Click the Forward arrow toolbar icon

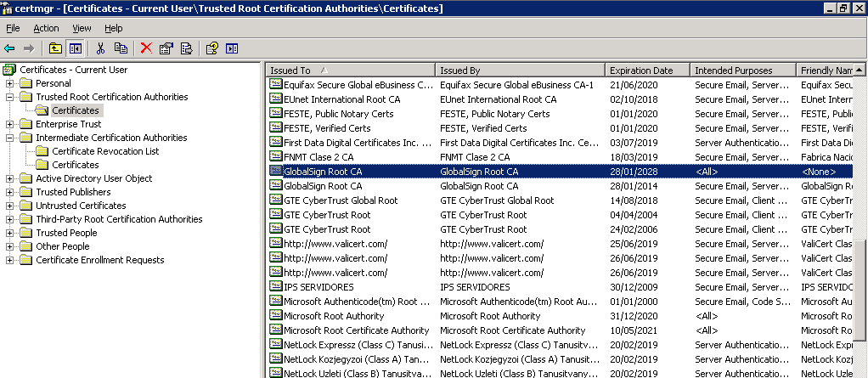pos(29,48)
